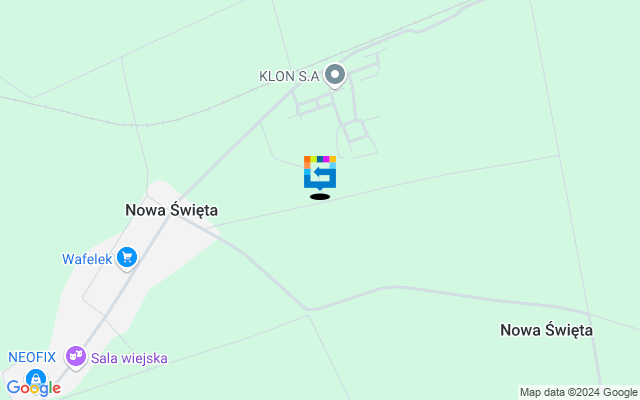Image resolution: width=640 pixels, height=400 pixels.
Task: Click the white arrow inside the central marker
Action: tap(322, 172)
